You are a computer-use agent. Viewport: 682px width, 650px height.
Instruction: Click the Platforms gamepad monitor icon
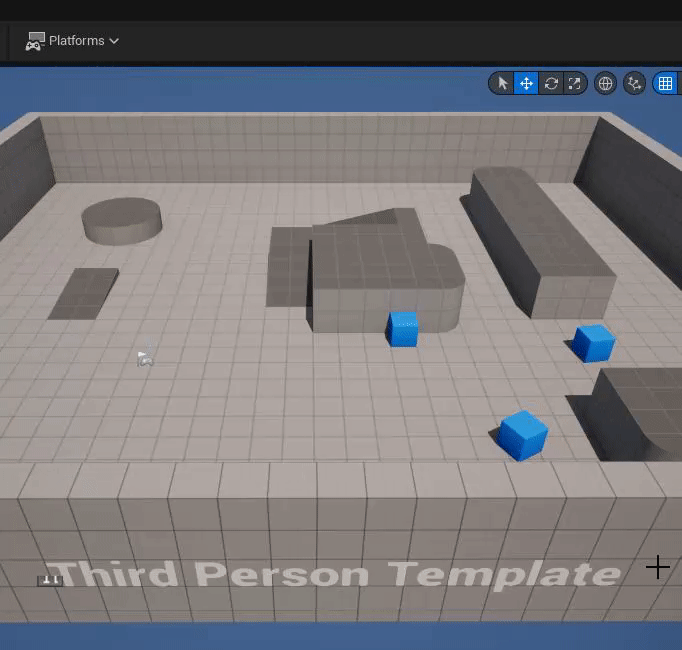35,41
